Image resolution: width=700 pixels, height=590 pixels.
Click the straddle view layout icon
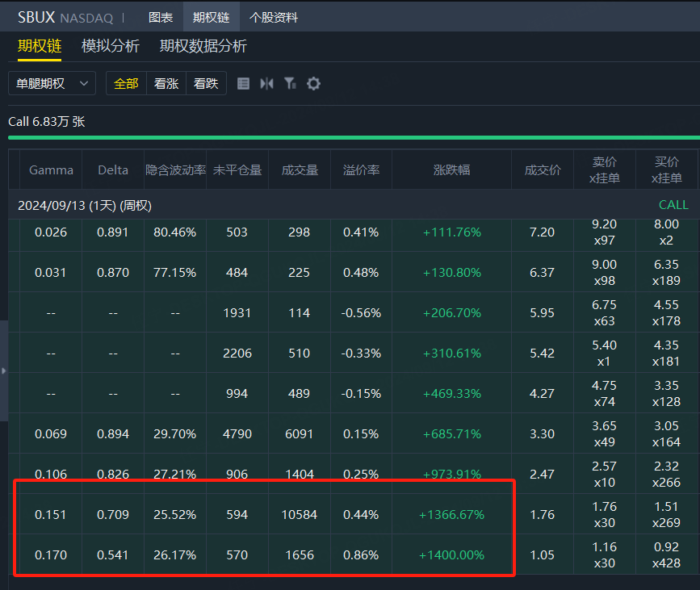click(267, 83)
